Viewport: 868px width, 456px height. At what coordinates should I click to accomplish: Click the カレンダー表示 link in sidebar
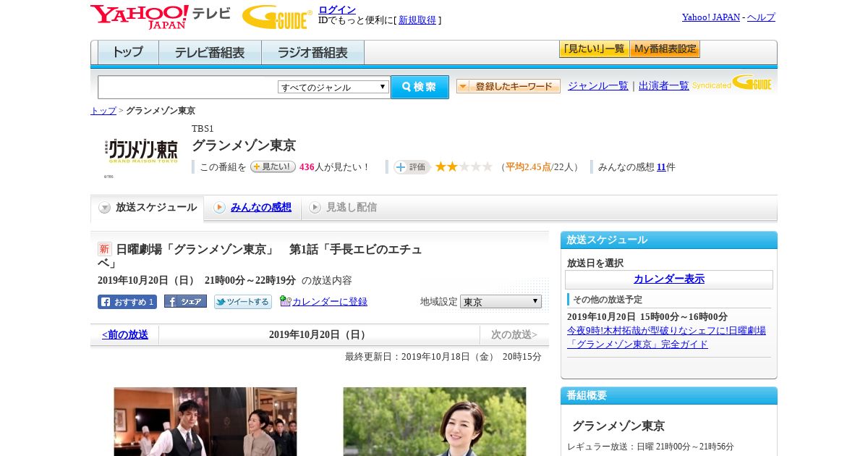pyautogui.click(x=669, y=279)
